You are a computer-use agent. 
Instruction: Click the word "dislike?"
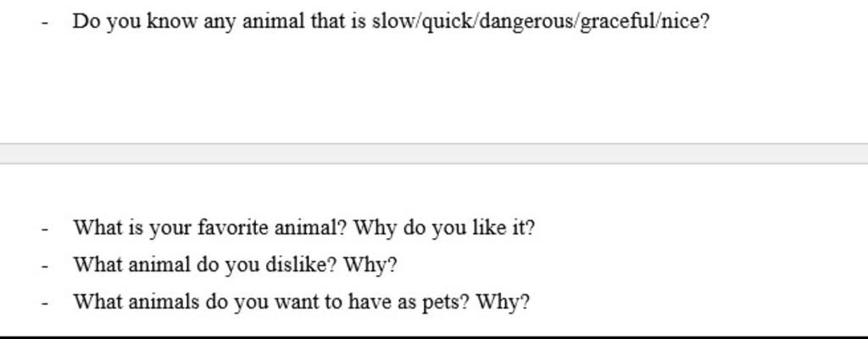pos(301,264)
